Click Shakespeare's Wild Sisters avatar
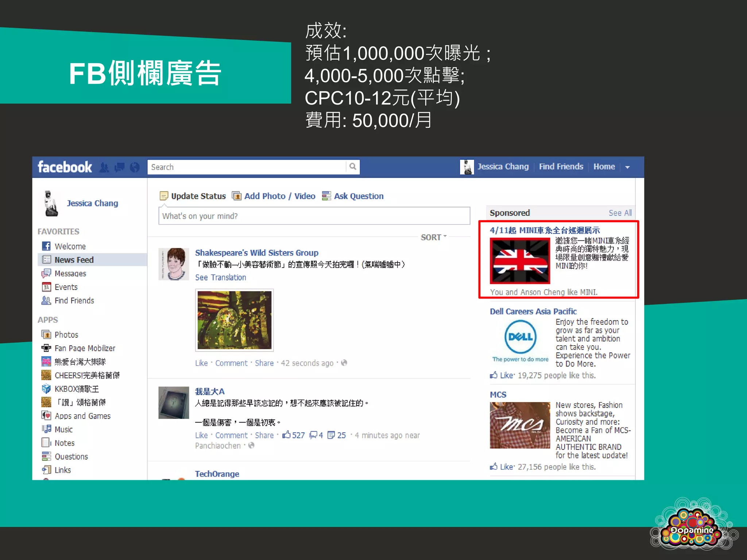 174,264
